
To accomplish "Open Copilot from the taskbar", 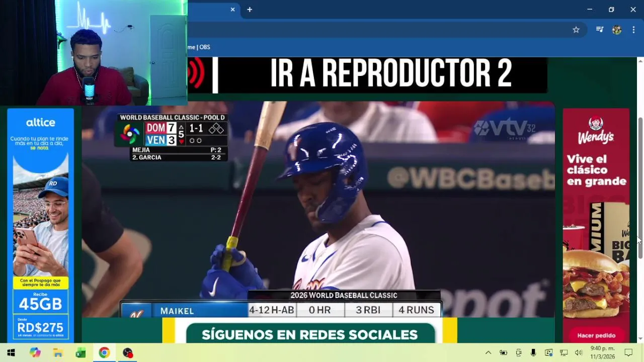I will tap(35, 352).
